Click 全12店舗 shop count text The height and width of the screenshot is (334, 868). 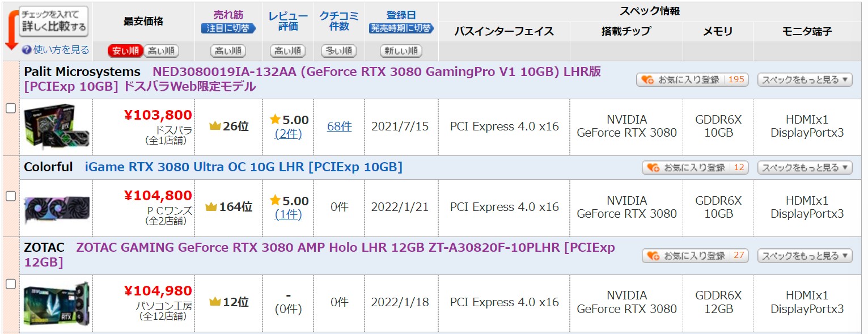coord(163,316)
